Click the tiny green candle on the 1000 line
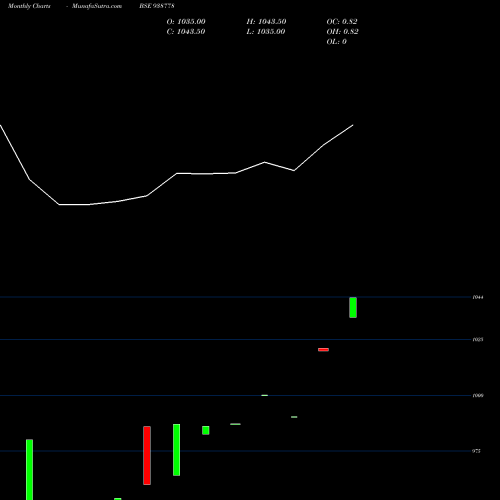The image size is (500, 500). 265,395
